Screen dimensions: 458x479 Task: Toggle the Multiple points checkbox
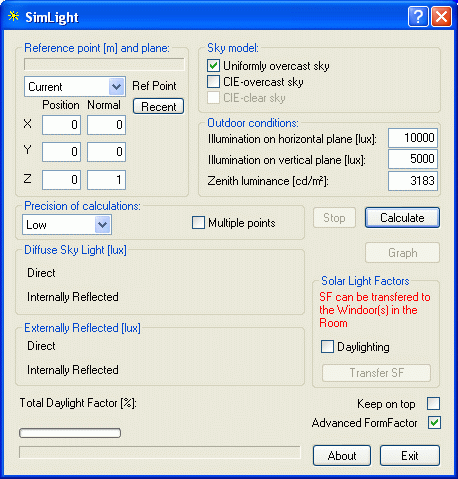(198, 223)
